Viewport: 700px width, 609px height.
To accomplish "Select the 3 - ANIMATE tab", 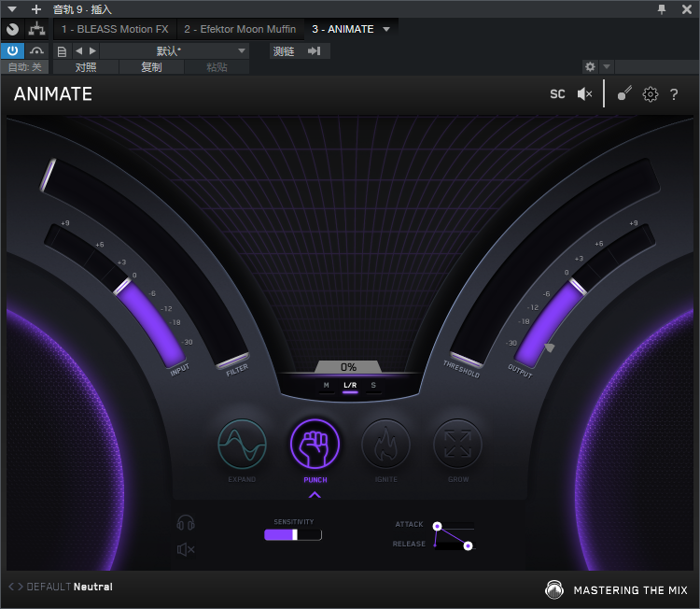I will [343, 29].
